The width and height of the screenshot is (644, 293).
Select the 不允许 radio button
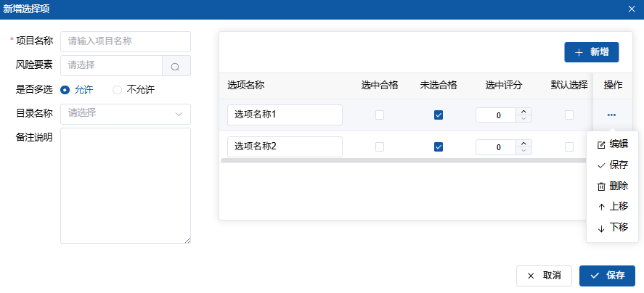117,90
